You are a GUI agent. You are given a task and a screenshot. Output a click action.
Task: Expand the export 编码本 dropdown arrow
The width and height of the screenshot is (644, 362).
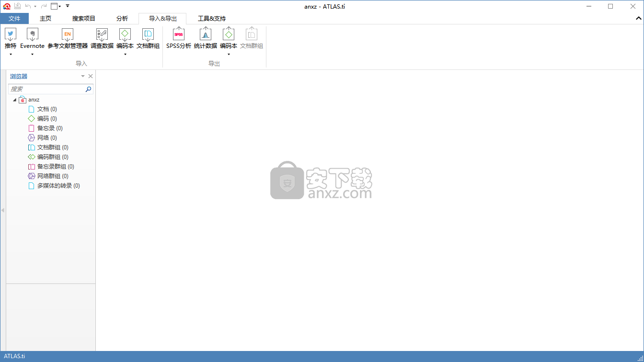(x=229, y=54)
